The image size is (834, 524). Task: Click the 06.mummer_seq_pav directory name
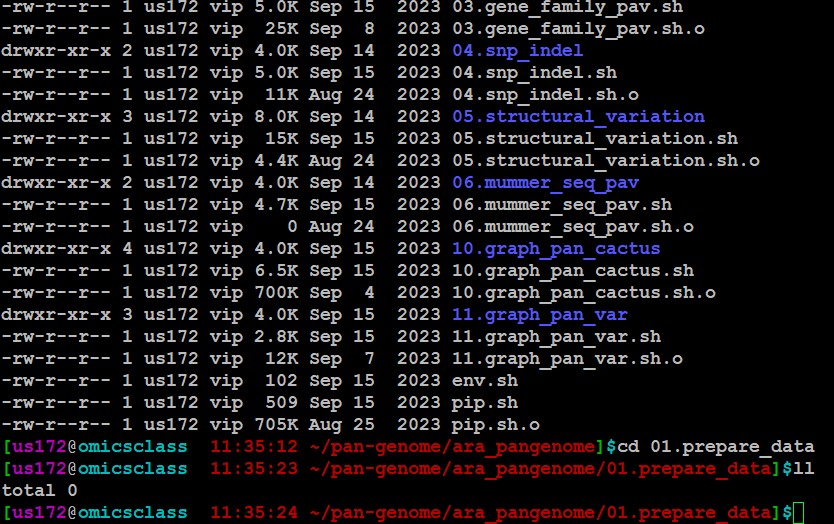545,182
